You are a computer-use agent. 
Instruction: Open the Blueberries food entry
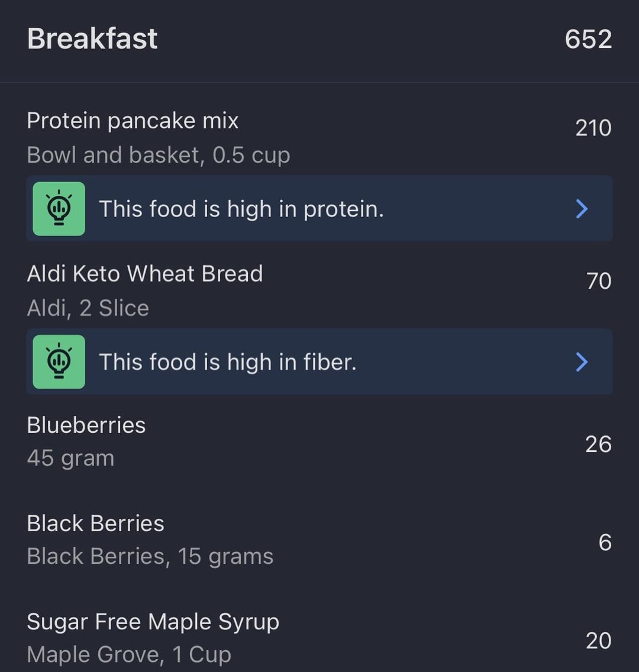tap(319, 442)
